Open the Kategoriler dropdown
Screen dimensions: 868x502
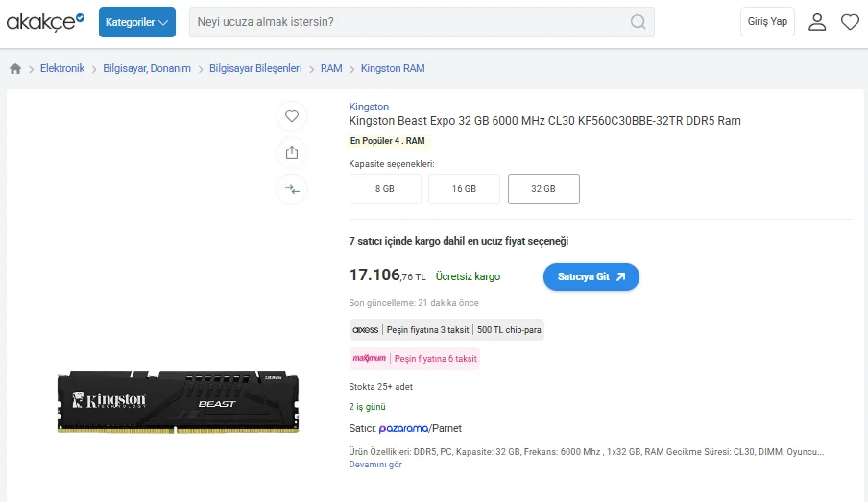click(x=136, y=22)
